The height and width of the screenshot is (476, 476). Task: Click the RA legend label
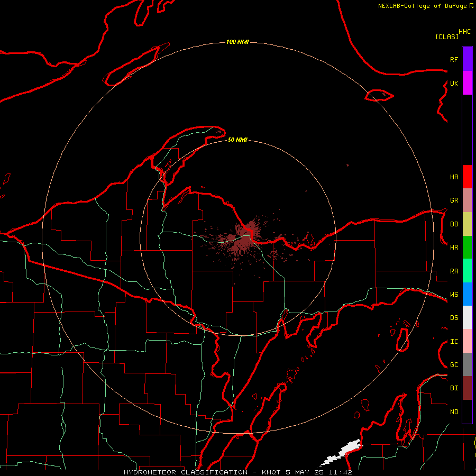click(454, 271)
